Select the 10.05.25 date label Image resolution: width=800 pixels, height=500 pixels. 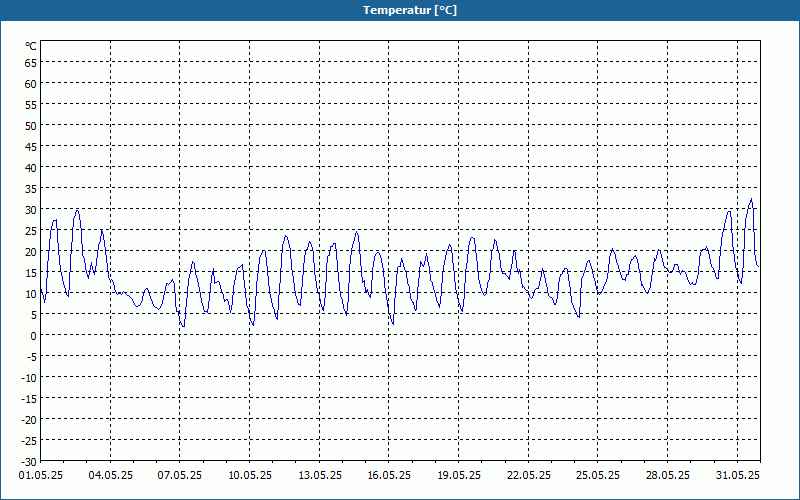pos(250,475)
